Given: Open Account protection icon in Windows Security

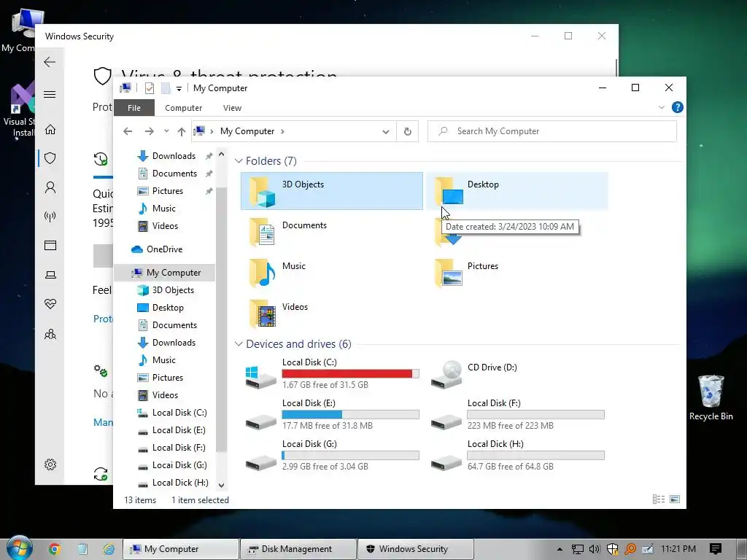Looking at the screenshot, I should point(50,187).
